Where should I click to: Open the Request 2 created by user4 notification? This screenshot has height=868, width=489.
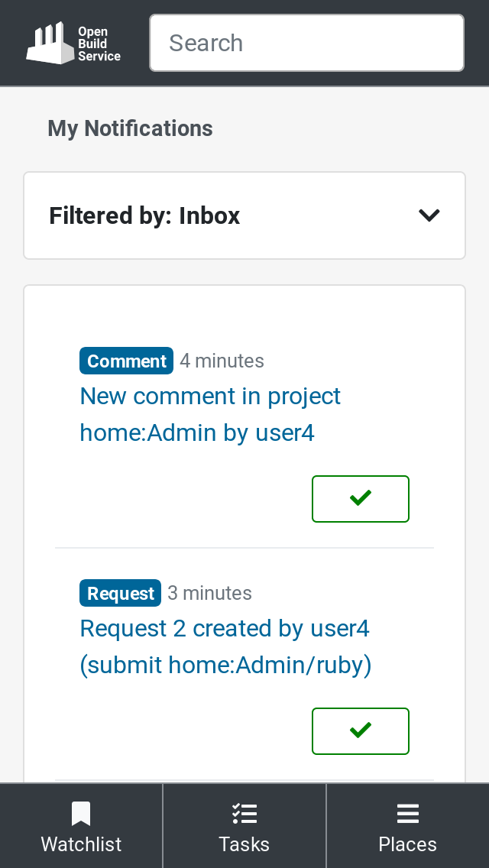pos(225,646)
